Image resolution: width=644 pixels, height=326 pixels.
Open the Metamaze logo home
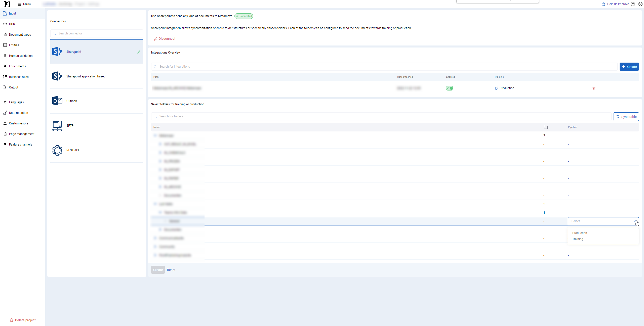click(7, 4)
